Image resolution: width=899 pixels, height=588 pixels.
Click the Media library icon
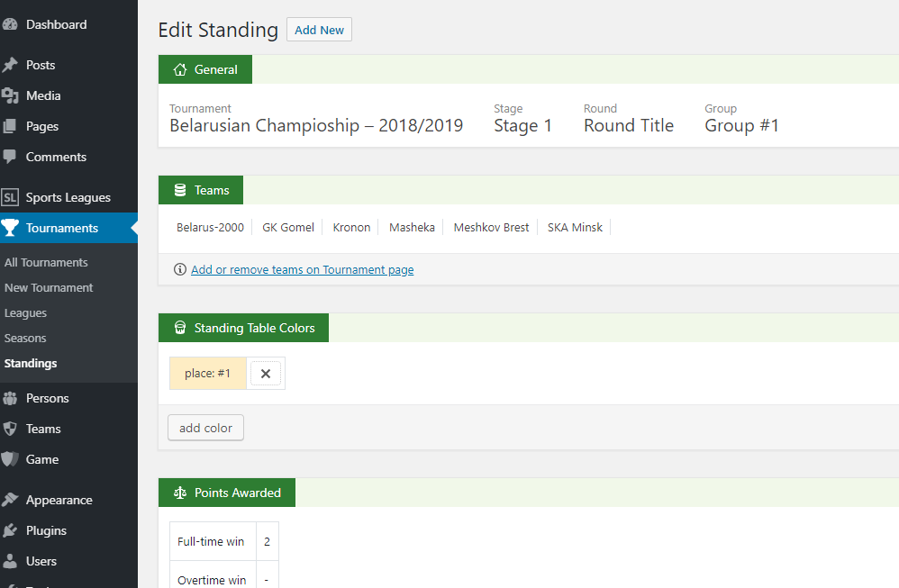tap(10, 95)
